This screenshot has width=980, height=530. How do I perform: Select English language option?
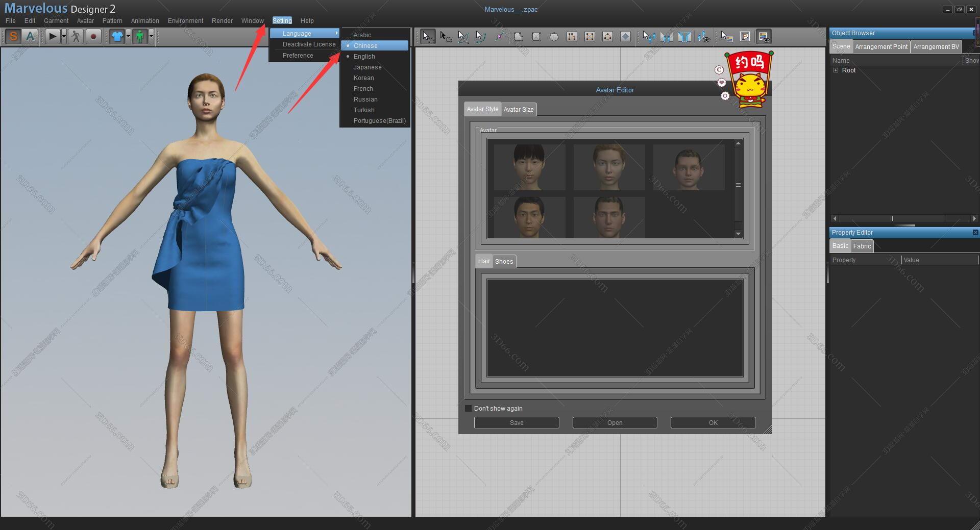click(364, 57)
